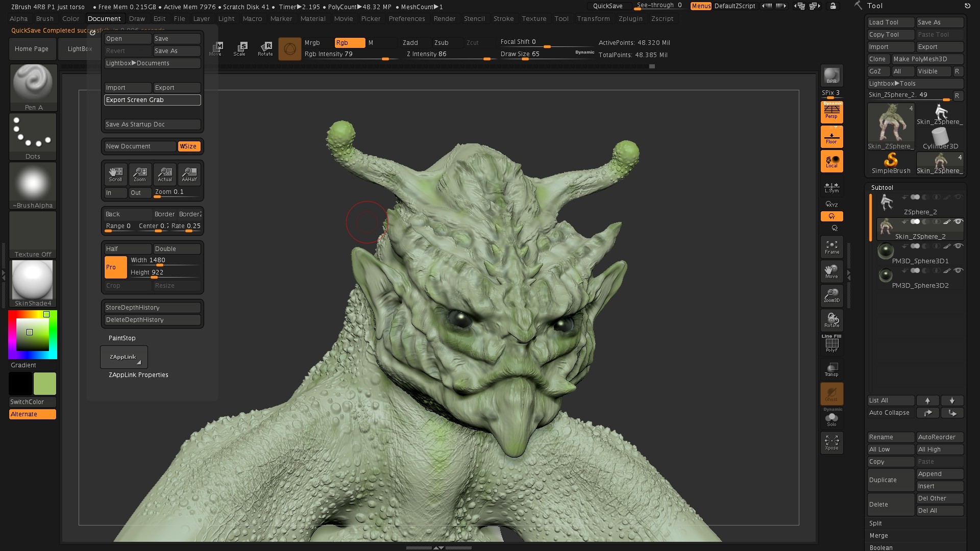Toggle visibility eye of PM3D_Sphere3D1 subtool
Screen dimensions: 980x551
click(x=959, y=246)
